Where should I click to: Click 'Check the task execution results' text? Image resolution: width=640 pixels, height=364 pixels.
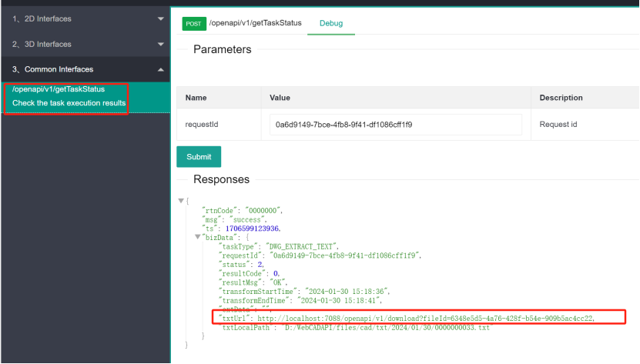(69, 103)
